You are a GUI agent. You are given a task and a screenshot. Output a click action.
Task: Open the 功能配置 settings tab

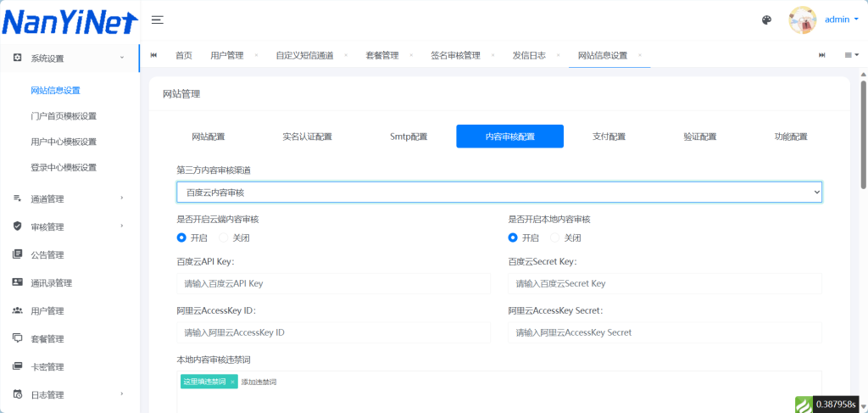point(791,137)
